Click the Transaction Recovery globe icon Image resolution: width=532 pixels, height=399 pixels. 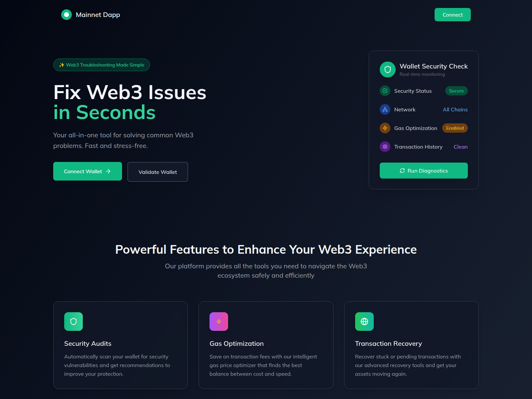364,322
